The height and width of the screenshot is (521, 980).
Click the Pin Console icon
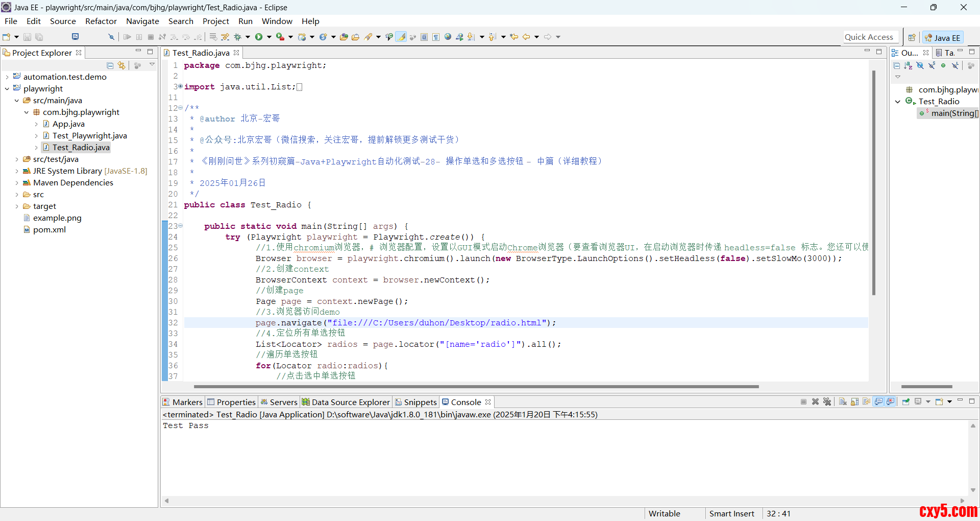point(905,402)
